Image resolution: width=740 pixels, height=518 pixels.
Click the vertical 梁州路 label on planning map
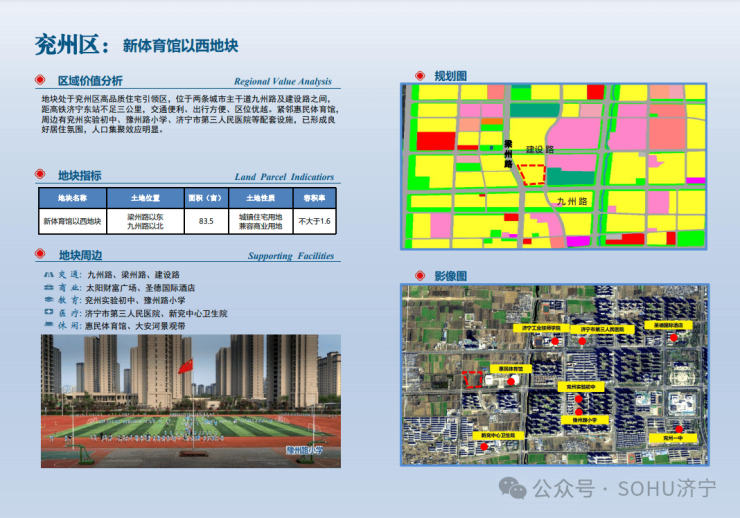pos(508,154)
